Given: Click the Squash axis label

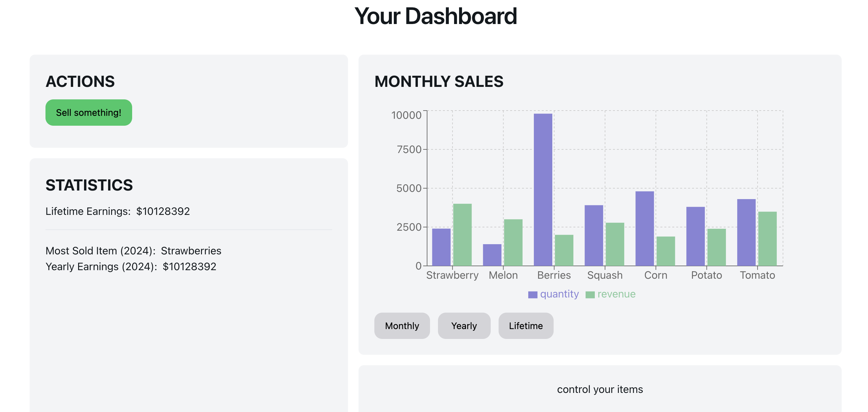Looking at the screenshot, I should 605,275.
